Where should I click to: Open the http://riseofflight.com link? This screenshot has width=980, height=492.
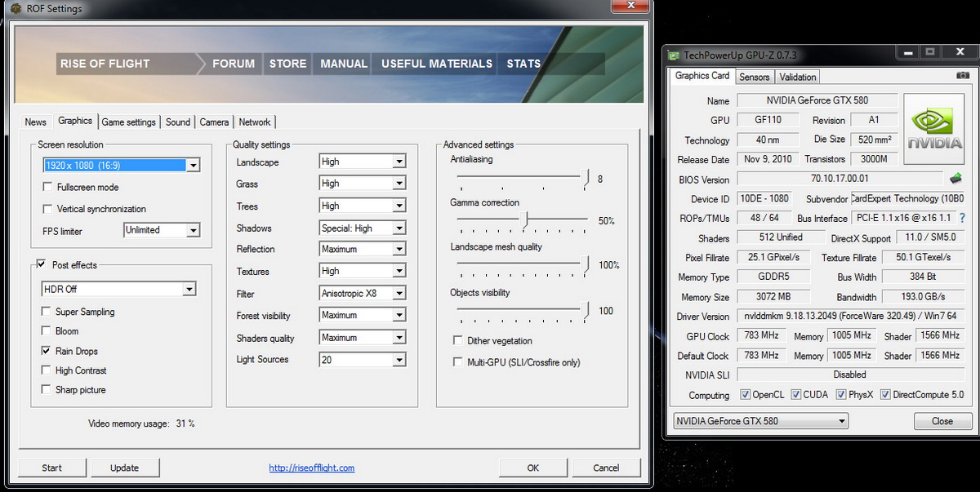312,468
